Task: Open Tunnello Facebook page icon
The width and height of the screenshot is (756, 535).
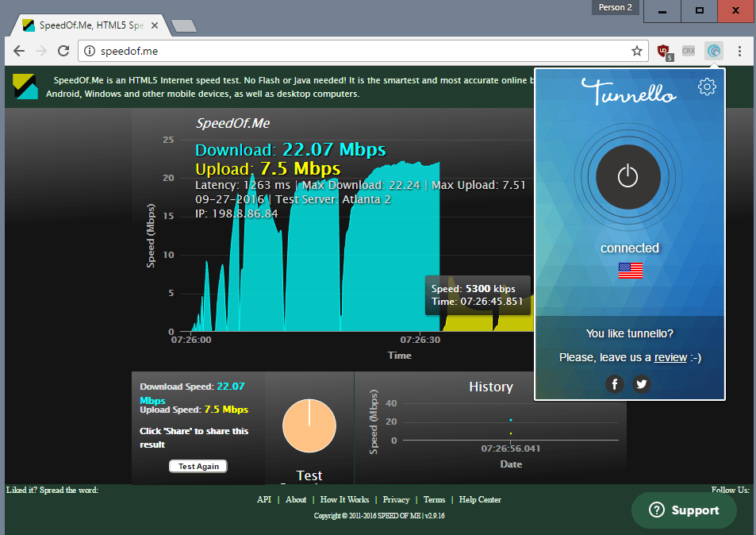Action: point(615,384)
